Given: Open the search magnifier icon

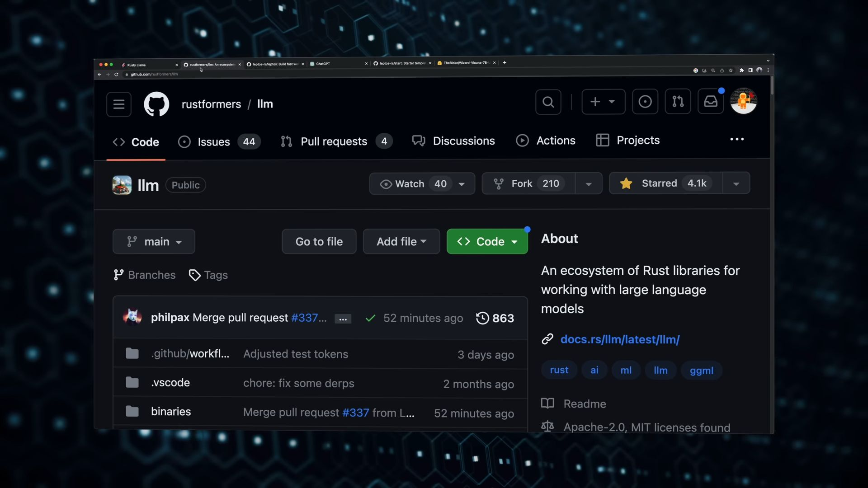Looking at the screenshot, I should pos(548,102).
